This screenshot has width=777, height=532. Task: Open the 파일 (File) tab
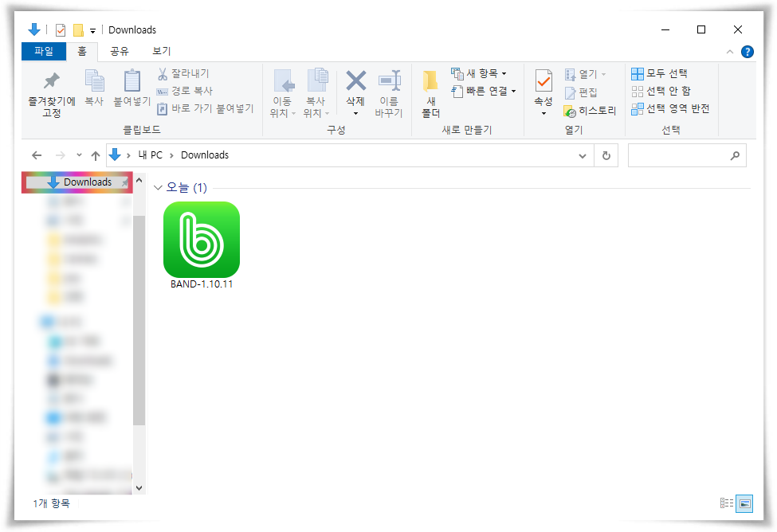click(x=44, y=51)
